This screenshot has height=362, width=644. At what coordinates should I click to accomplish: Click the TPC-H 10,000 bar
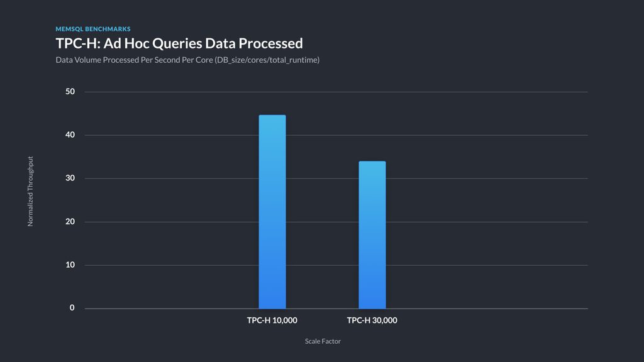(x=272, y=212)
